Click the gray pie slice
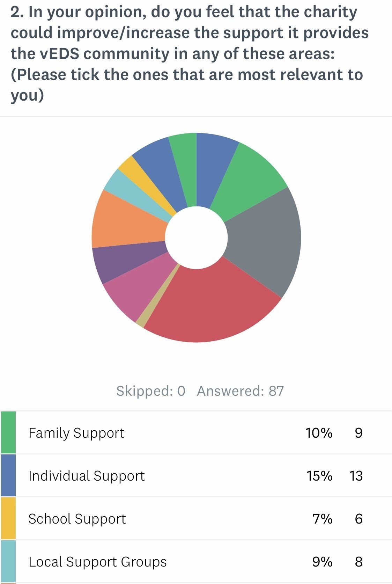Viewport: 392px width, 584px height. point(265,241)
